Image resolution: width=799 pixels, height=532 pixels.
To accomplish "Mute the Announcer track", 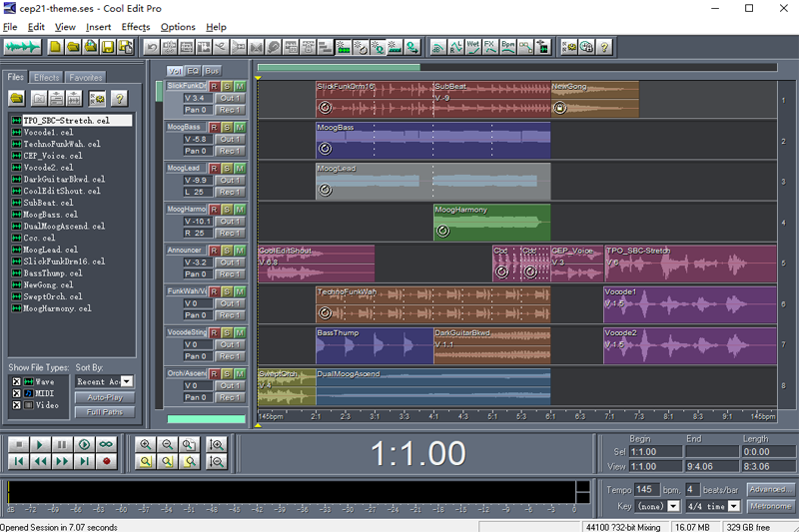I will [x=240, y=251].
